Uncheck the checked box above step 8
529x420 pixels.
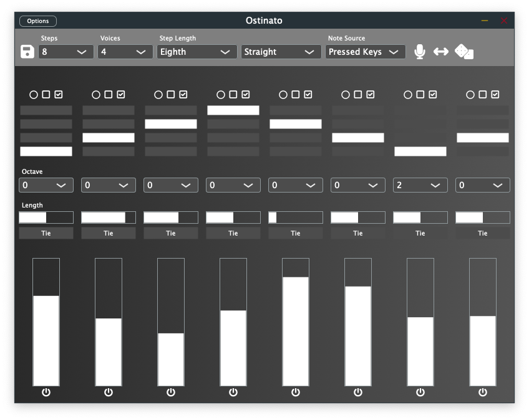(495, 94)
